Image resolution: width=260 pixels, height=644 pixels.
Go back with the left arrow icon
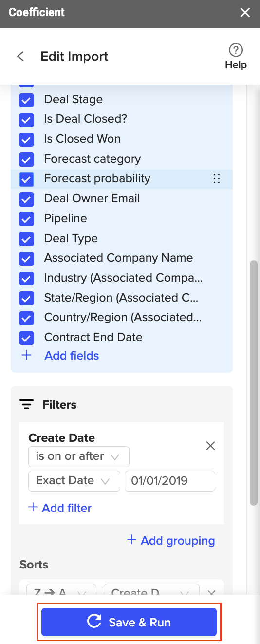pyautogui.click(x=20, y=57)
